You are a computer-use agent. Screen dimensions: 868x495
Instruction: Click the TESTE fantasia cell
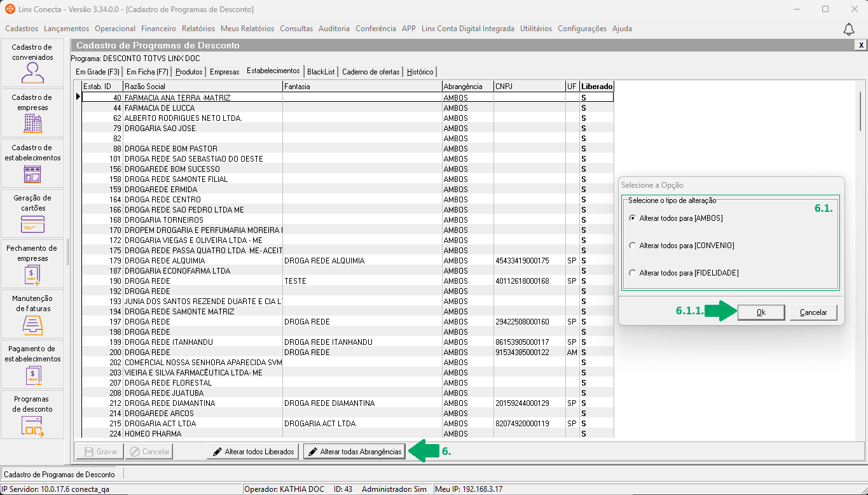tap(362, 281)
